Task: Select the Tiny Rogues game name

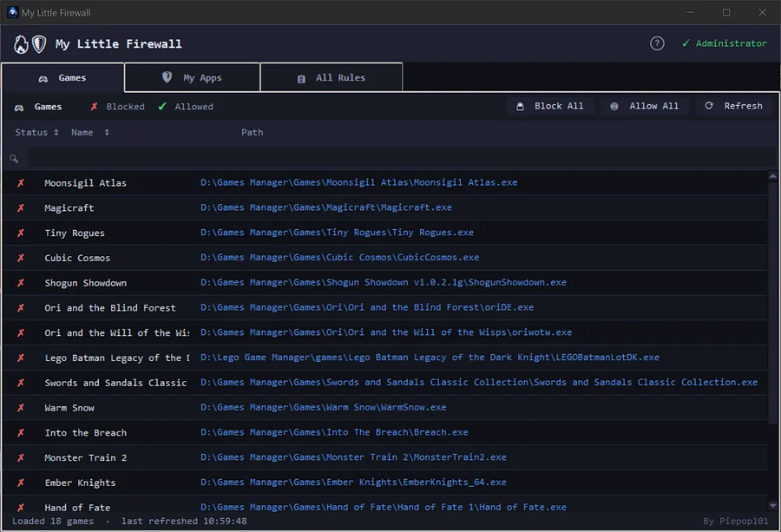Action: coord(75,233)
